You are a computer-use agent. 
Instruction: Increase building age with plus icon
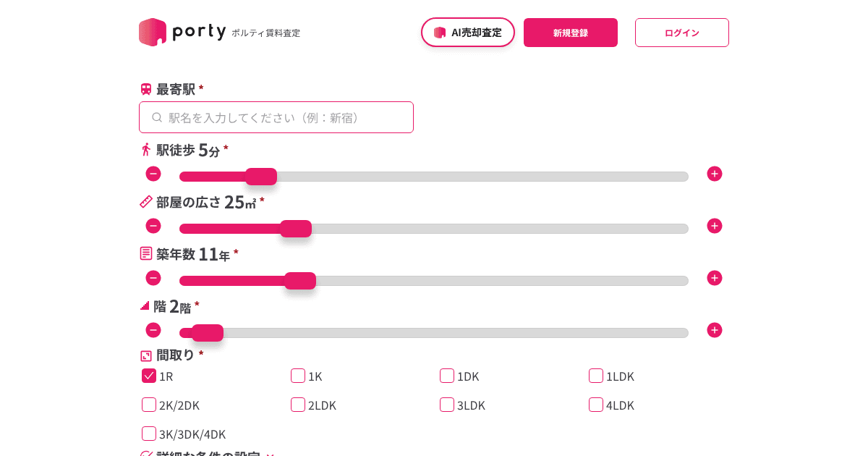(715, 278)
